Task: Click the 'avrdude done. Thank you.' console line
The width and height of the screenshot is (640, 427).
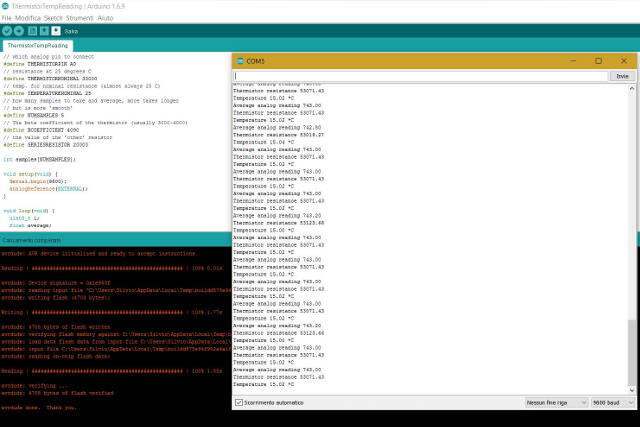Action: (39, 408)
